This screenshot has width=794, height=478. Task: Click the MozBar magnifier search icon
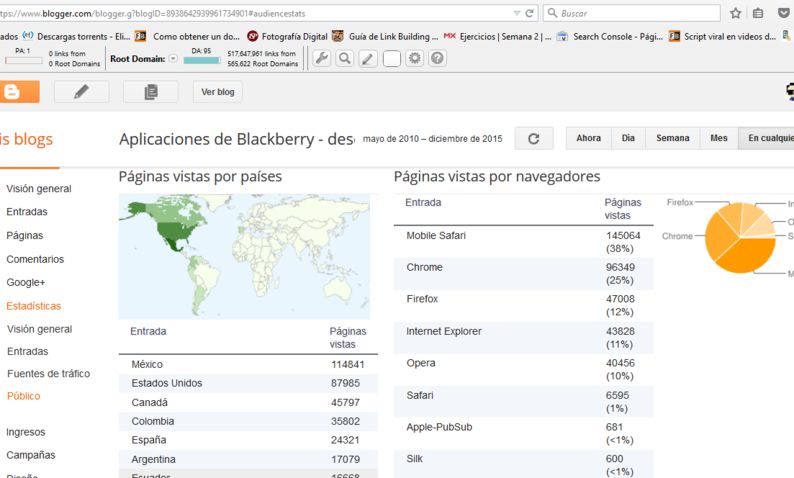345,58
